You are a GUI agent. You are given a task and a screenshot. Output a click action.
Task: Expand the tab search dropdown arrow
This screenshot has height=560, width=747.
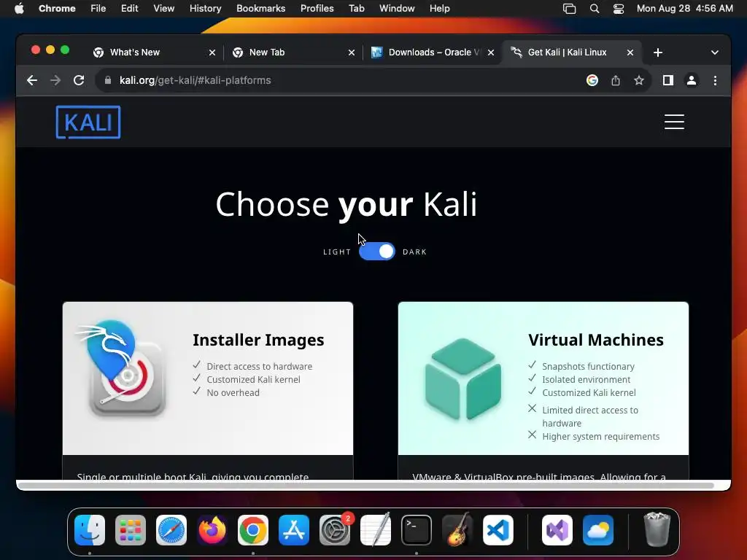tap(715, 52)
